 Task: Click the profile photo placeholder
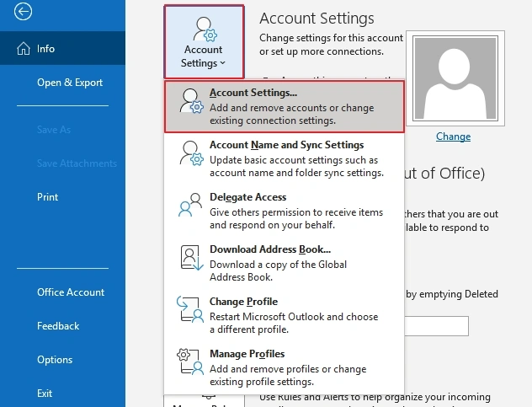(x=455, y=78)
